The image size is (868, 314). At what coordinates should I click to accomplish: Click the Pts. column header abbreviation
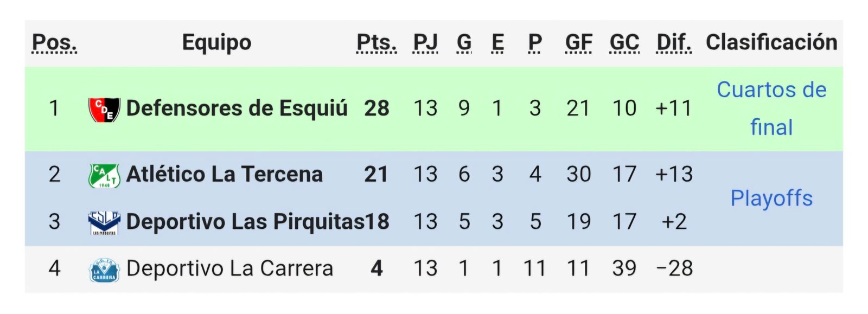coord(376,42)
